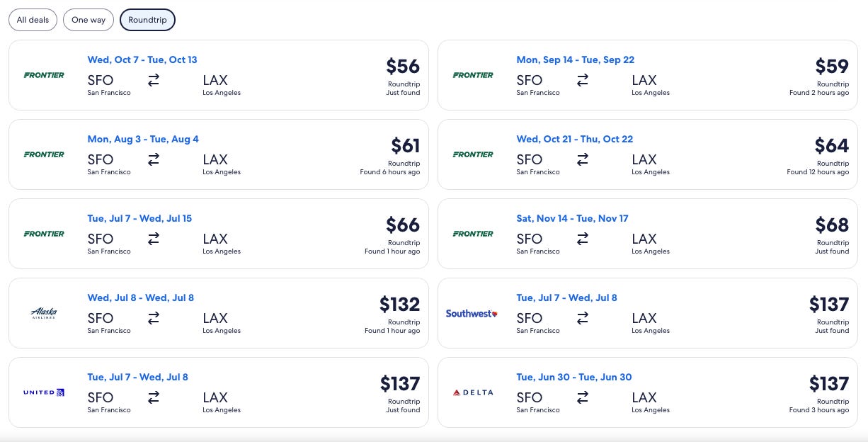The image size is (868, 442).
Task: Click the Southwest airline logo
Action: point(472,313)
